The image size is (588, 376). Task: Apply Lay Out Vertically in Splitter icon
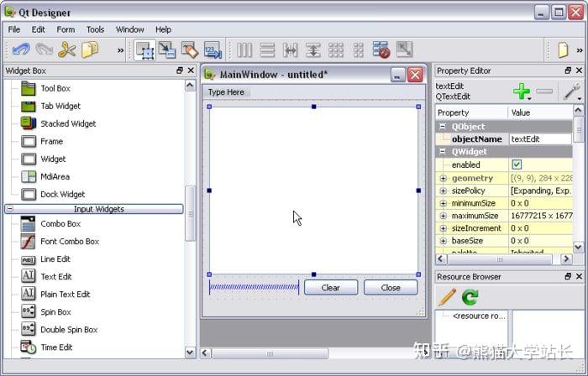[312, 50]
